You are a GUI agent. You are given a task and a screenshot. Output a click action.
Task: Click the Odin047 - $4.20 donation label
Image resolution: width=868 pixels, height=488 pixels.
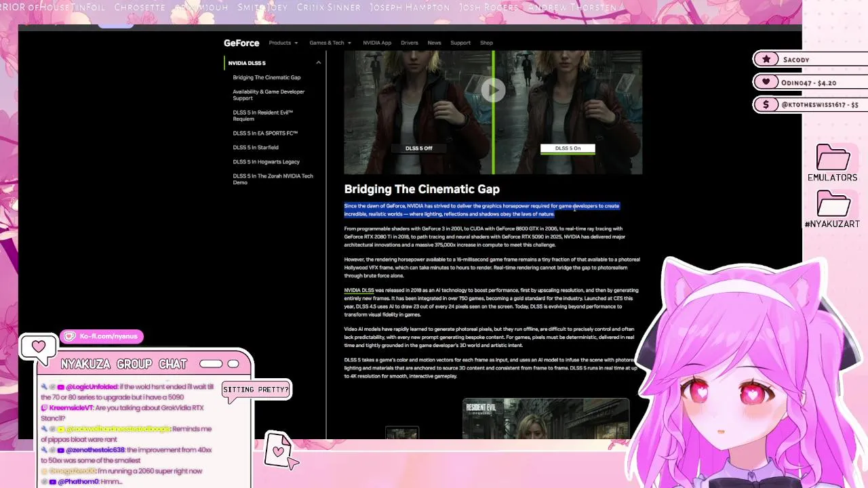click(x=808, y=83)
